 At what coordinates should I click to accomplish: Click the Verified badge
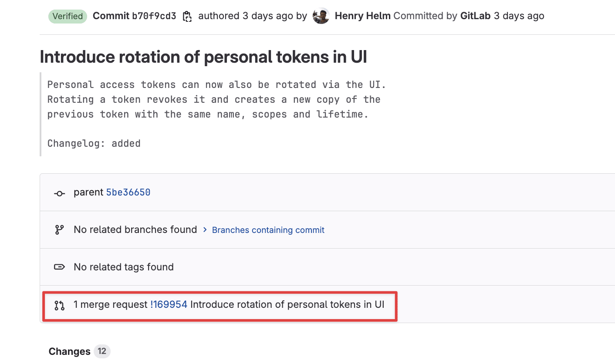click(x=68, y=16)
